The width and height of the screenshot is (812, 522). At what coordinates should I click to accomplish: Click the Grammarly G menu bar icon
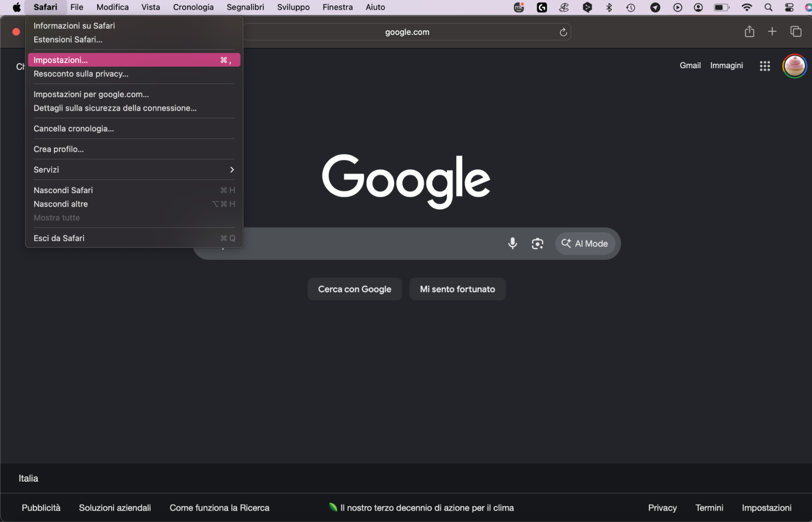542,7
